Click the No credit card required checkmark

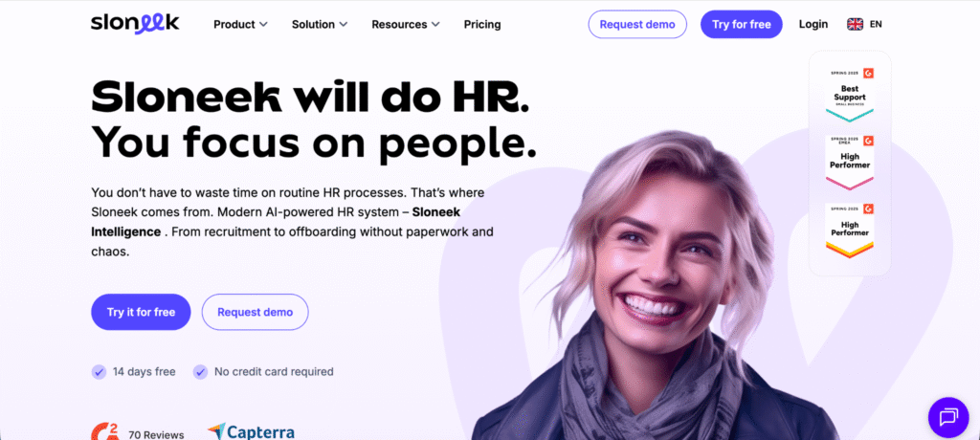[x=200, y=372]
